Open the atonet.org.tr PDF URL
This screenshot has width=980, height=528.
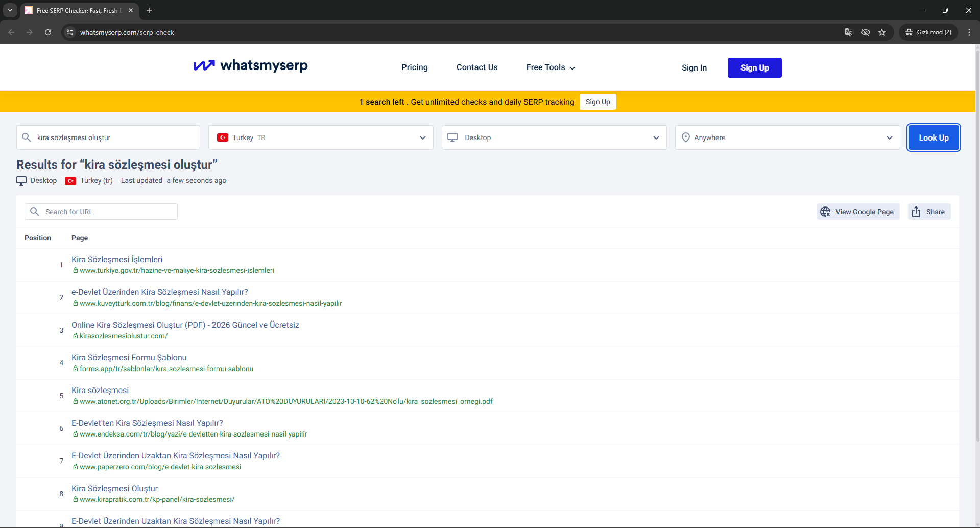(x=286, y=402)
